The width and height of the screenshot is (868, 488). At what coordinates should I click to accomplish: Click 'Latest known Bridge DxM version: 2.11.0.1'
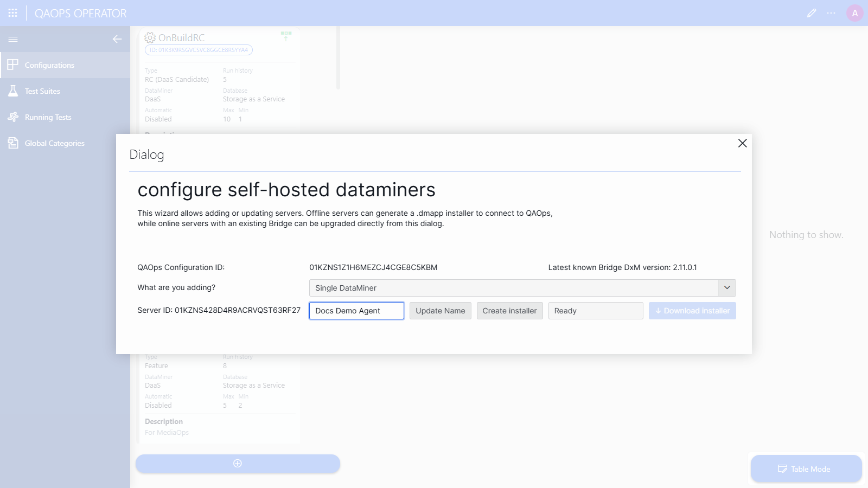[623, 267]
